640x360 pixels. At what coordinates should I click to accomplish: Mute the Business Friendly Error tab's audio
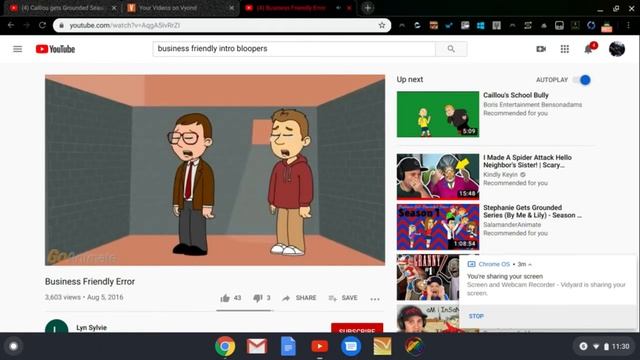click(338, 8)
